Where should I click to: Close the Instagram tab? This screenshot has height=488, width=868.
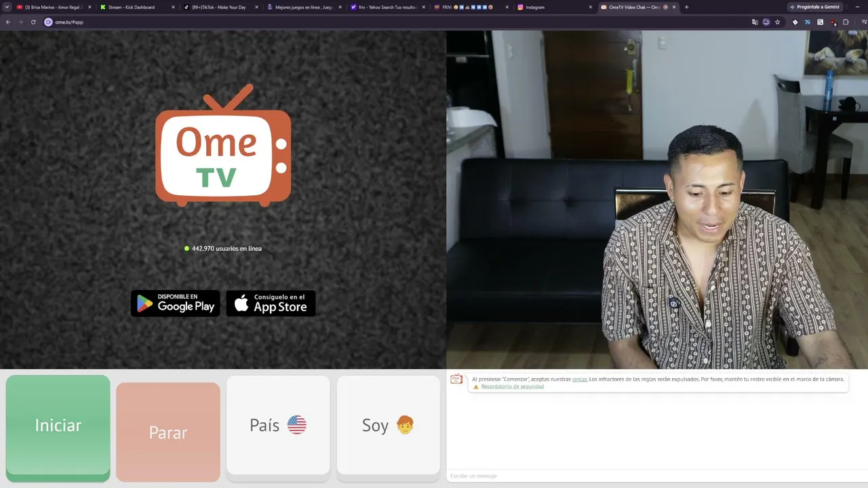pyautogui.click(x=591, y=7)
